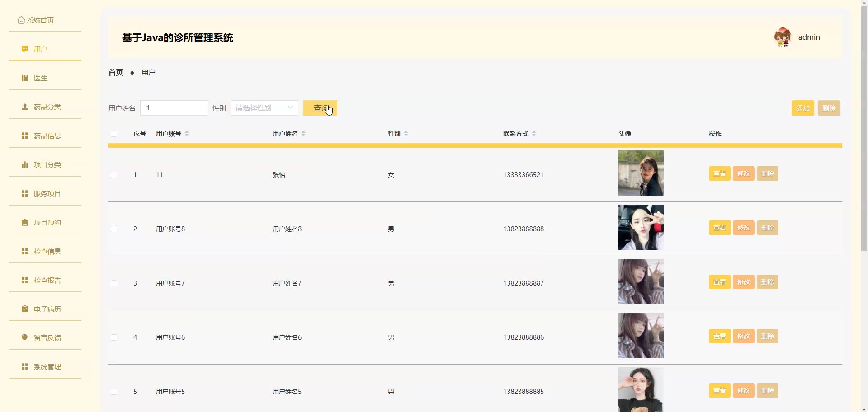
Task: View details of 用户账号6
Action: [720, 336]
